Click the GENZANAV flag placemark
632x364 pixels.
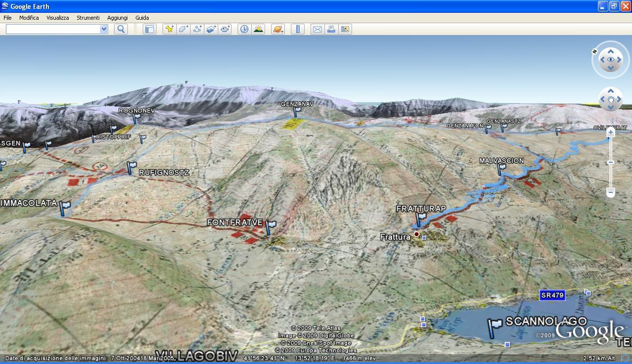click(296, 112)
